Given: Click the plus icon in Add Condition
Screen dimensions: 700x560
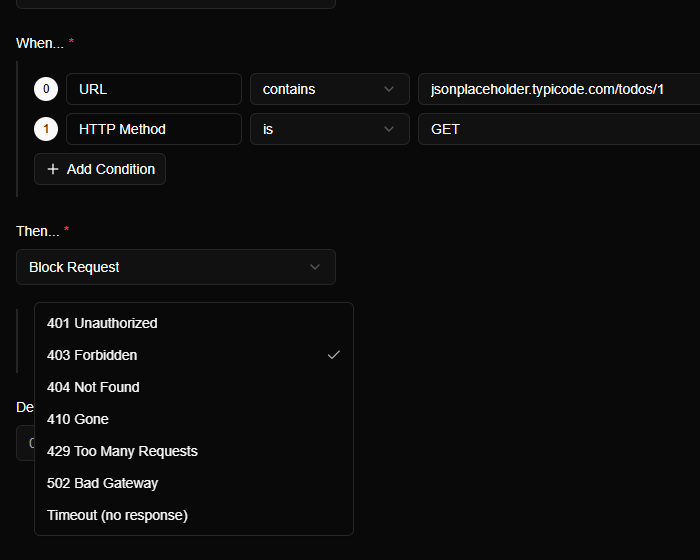Looking at the screenshot, I should (53, 169).
